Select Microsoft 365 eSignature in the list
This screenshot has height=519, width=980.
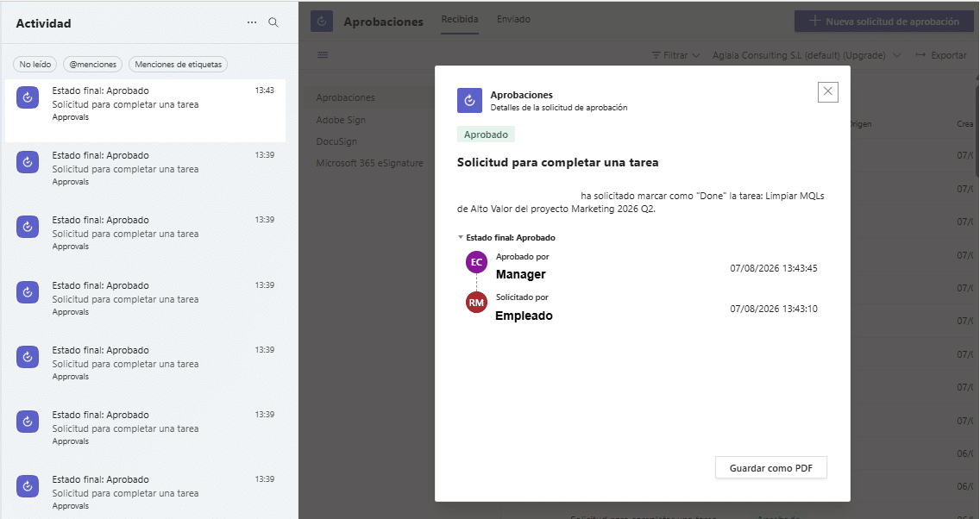(x=369, y=163)
